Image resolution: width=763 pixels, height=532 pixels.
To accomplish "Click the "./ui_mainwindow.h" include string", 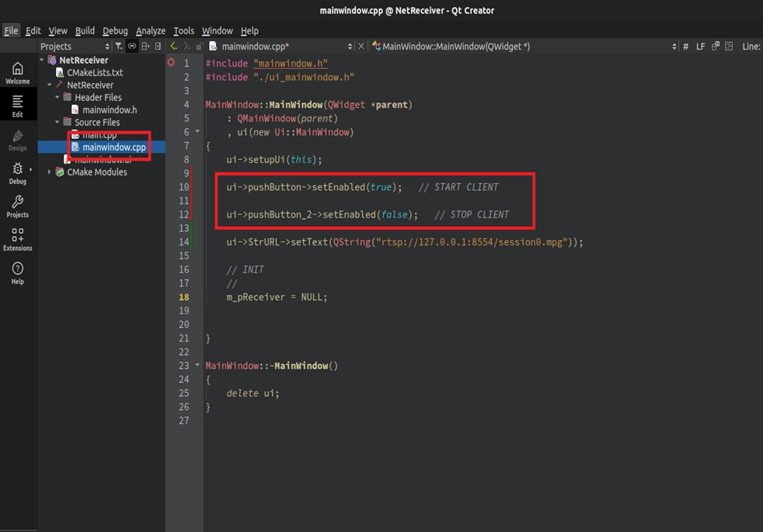I will 304,77.
